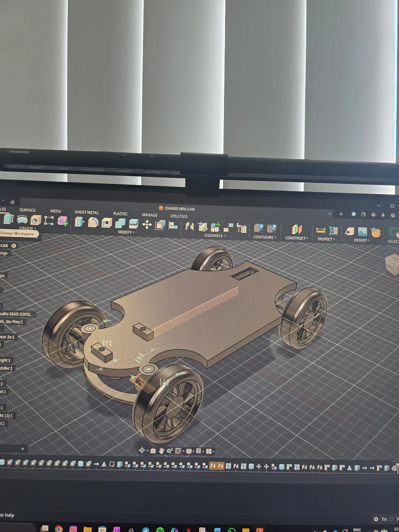Select the Txt radio button in status bar
Screen dimensions: 399x532
coord(376,519)
